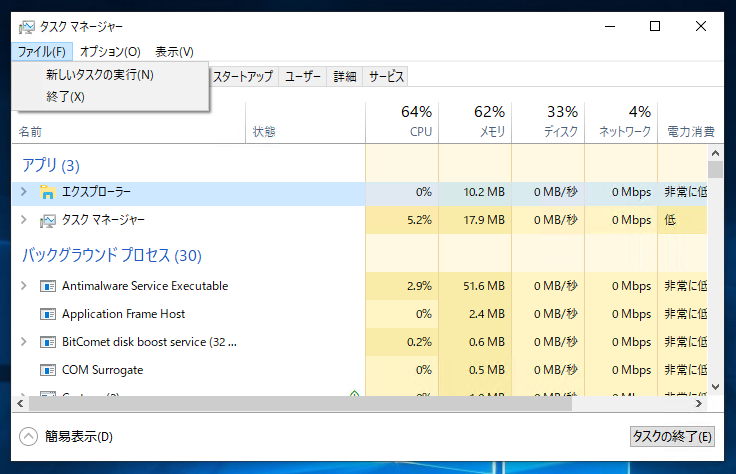The height and width of the screenshot is (474, 736).
Task: Switch to the サービス tab
Action: click(385, 76)
